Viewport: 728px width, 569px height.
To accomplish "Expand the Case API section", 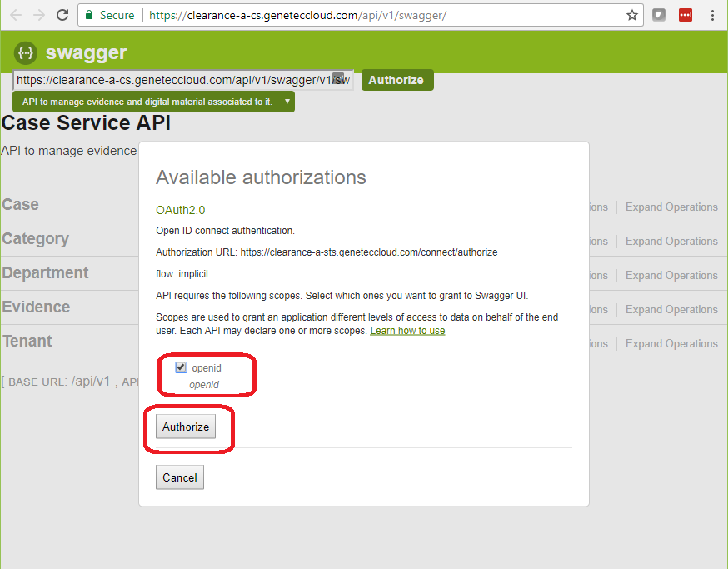I will coord(21,204).
